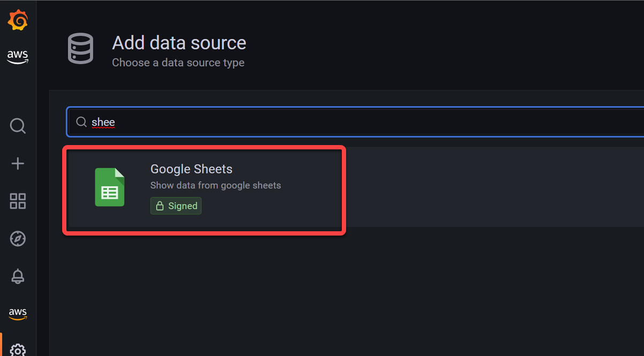Click the magnifier inside the filter box
Image resolution: width=644 pixels, height=356 pixels.
point(81,122)
